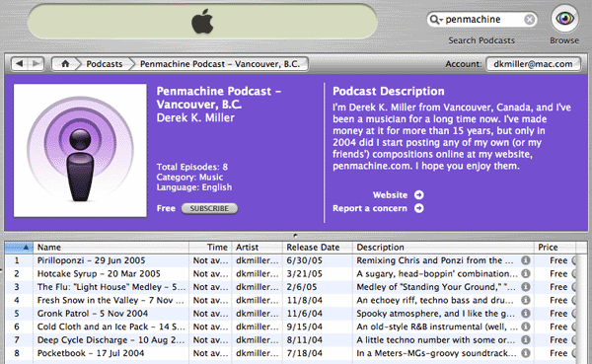Viewport: 592px width, 364px height.
Task: Go back with the left arrow button
Action: (20, 64)
